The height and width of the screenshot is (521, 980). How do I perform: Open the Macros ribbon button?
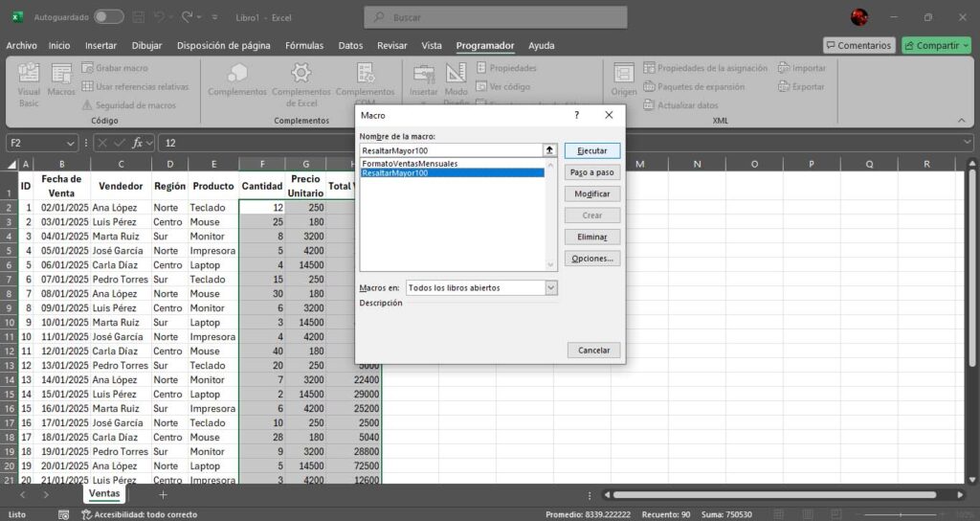tap(61, 80)
